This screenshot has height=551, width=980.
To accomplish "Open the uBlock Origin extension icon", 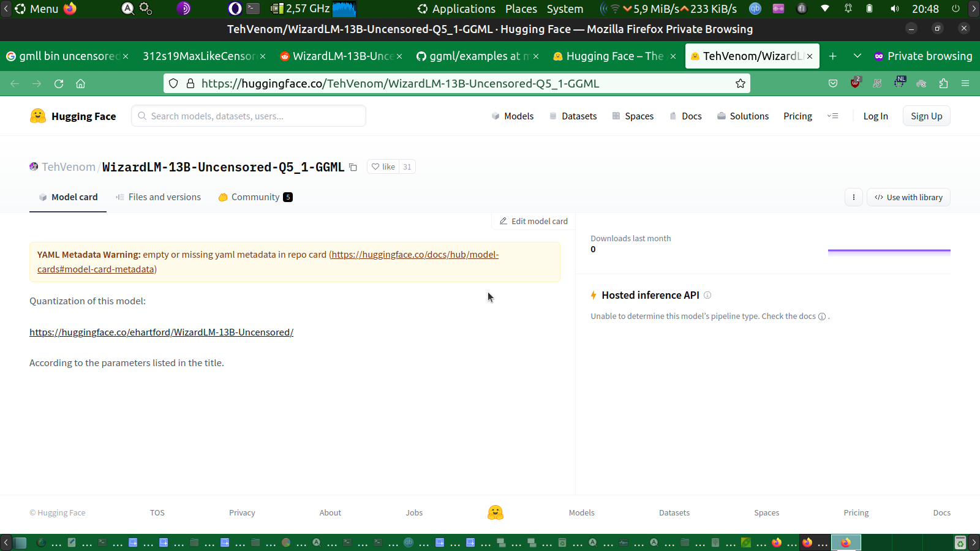I will [856, 83].
